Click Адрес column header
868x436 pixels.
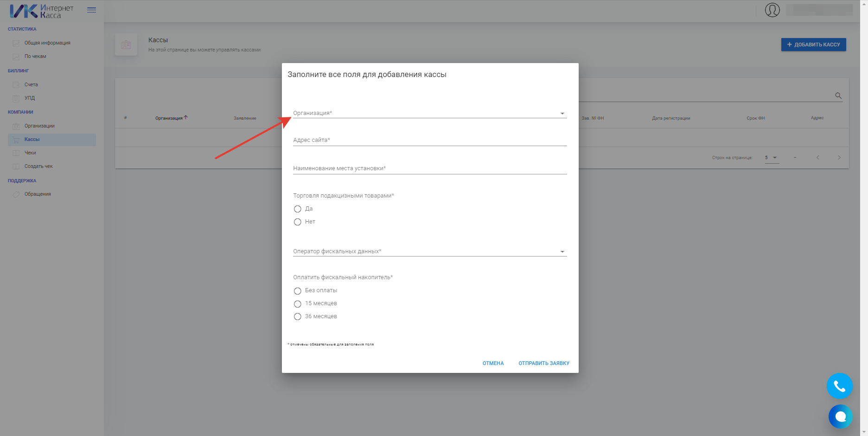(817, 118)
